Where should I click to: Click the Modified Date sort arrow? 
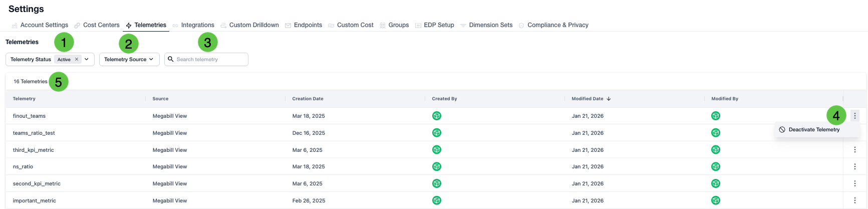[609, 99]
